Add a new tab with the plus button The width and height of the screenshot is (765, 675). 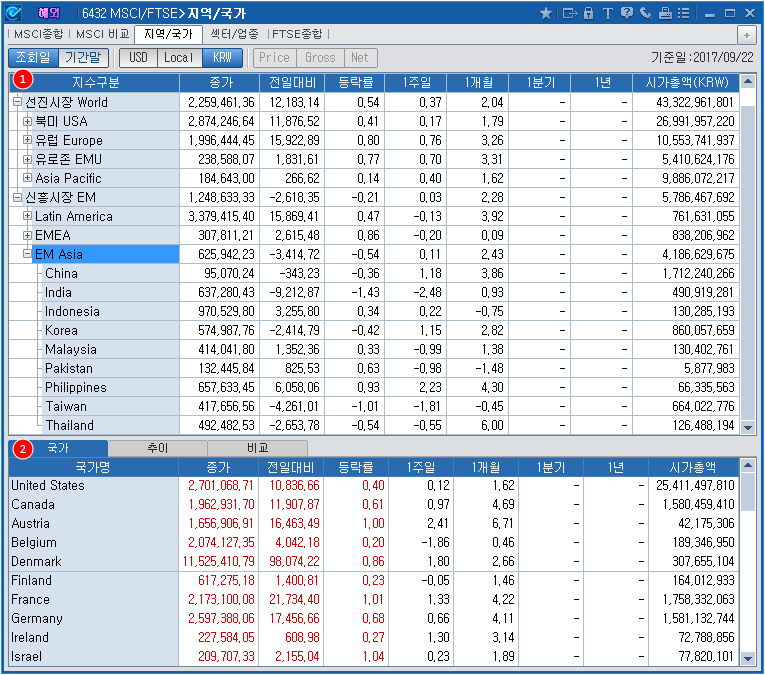click(x=746, y=35)
